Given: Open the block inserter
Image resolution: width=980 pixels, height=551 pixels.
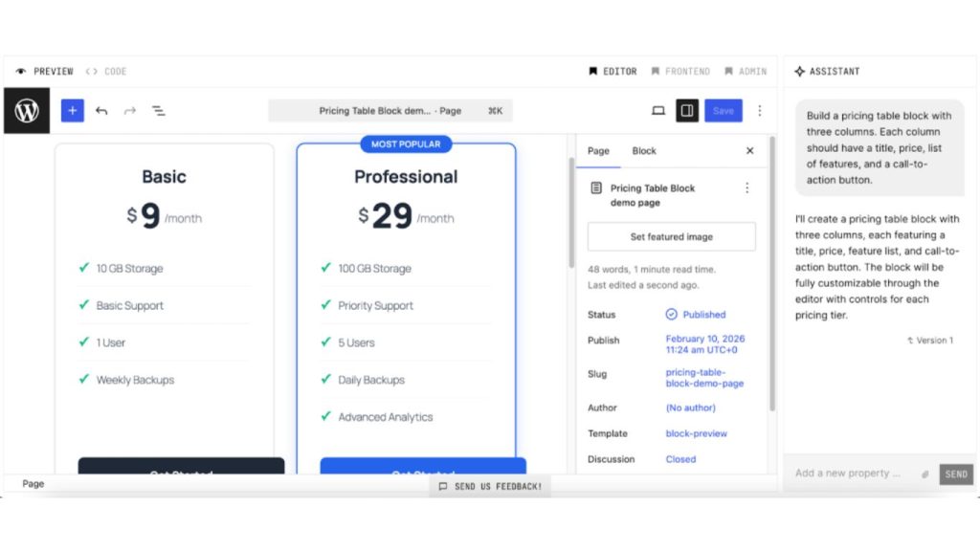Looking at the screenshot, I should point(72,110).
